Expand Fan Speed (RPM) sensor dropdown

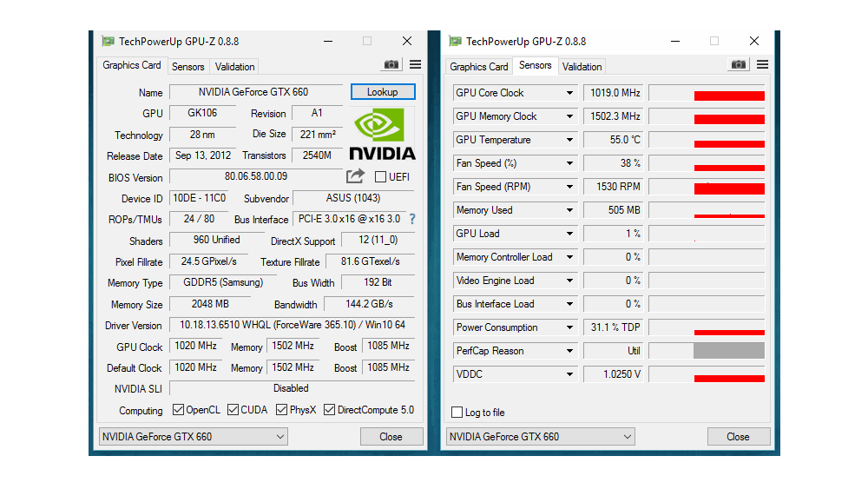coord(569,187)
